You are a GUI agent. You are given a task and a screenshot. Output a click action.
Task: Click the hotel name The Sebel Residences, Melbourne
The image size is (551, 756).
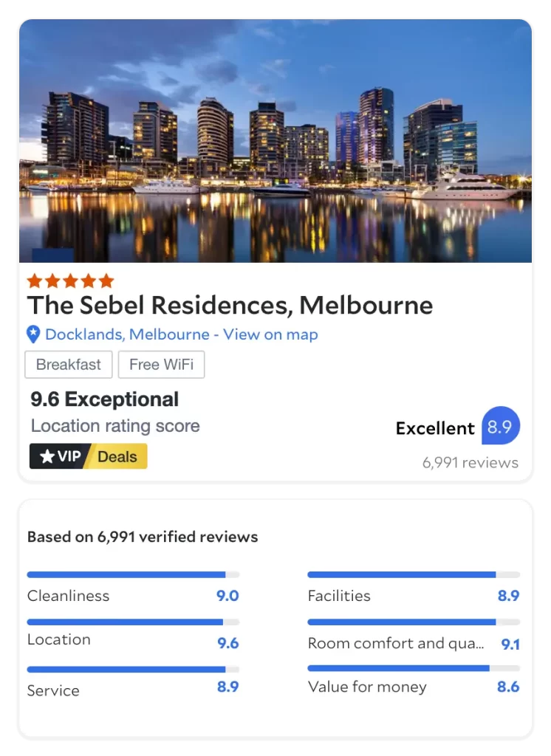(230, 305)
